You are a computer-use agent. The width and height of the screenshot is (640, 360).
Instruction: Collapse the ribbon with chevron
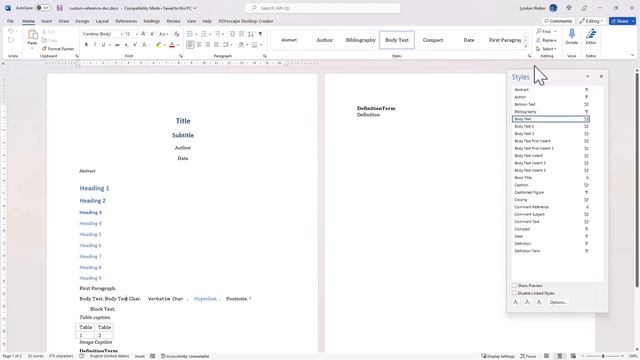click(632, 56)
